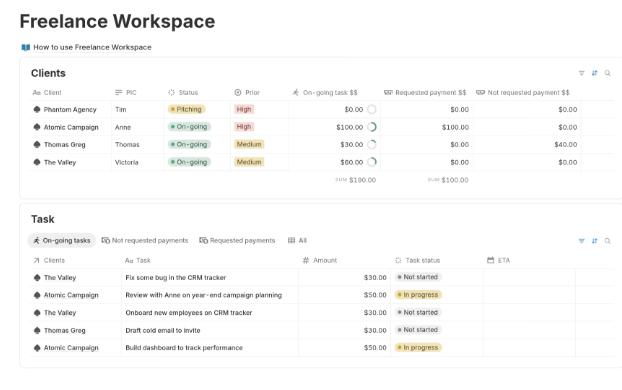Click the ETA column header
This screenshot has height=390, width=622.
498,260
